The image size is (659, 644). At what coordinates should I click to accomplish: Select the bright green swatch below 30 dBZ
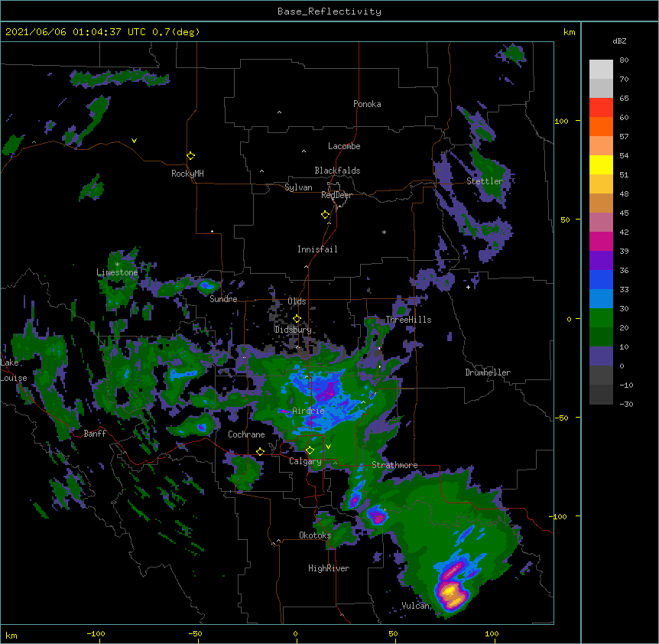[x=601, y=318]
